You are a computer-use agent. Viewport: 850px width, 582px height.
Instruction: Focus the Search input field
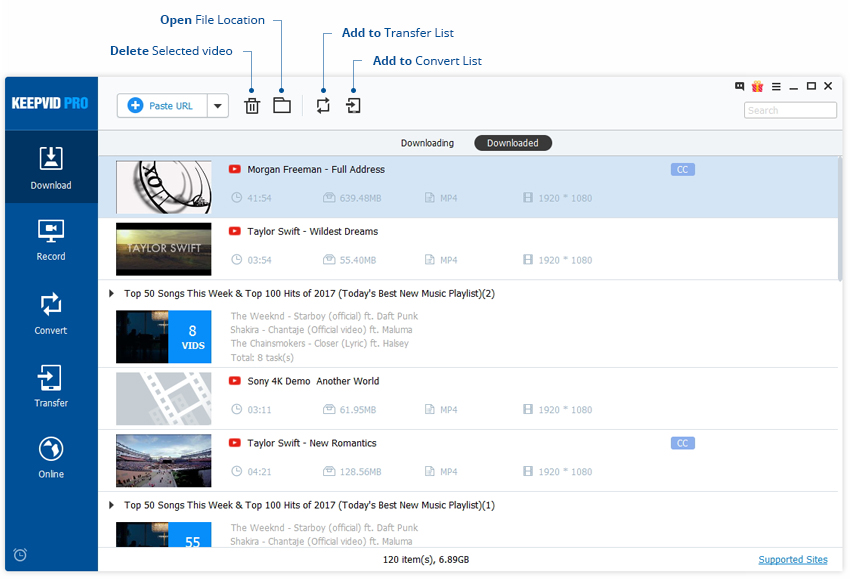tap(790, 110)
